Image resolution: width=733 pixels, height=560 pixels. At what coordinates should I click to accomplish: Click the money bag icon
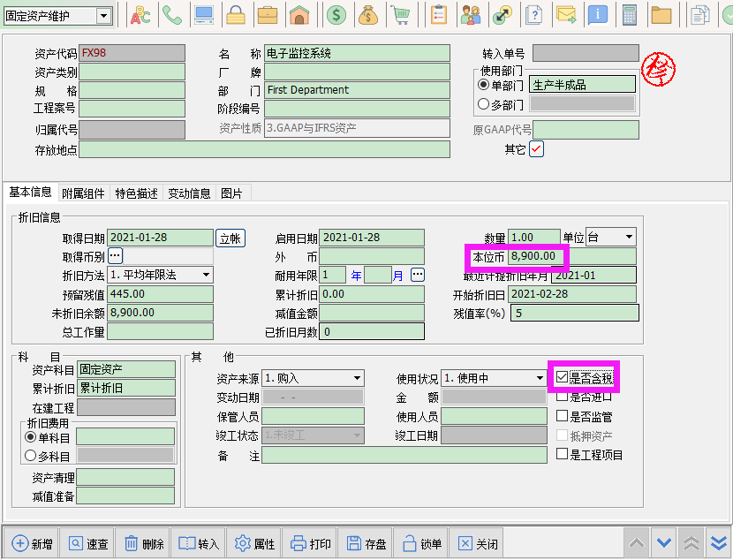click(x=368, y=15)
